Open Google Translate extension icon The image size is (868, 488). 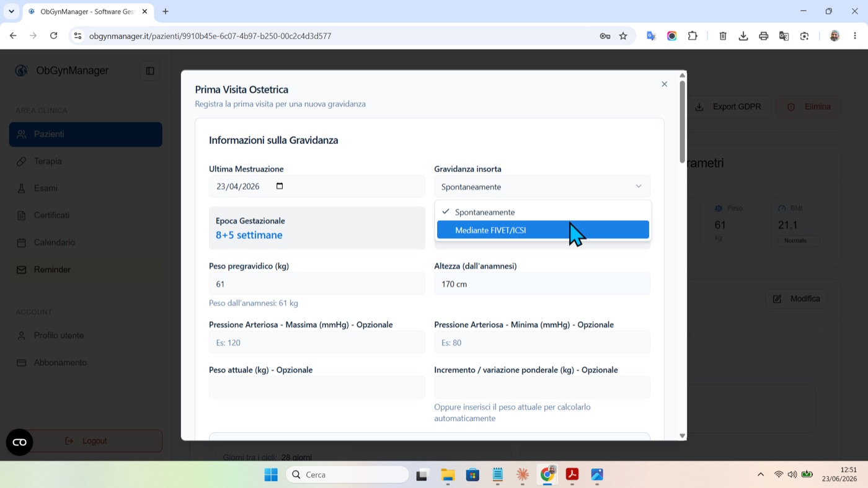(x=651, y=36)
